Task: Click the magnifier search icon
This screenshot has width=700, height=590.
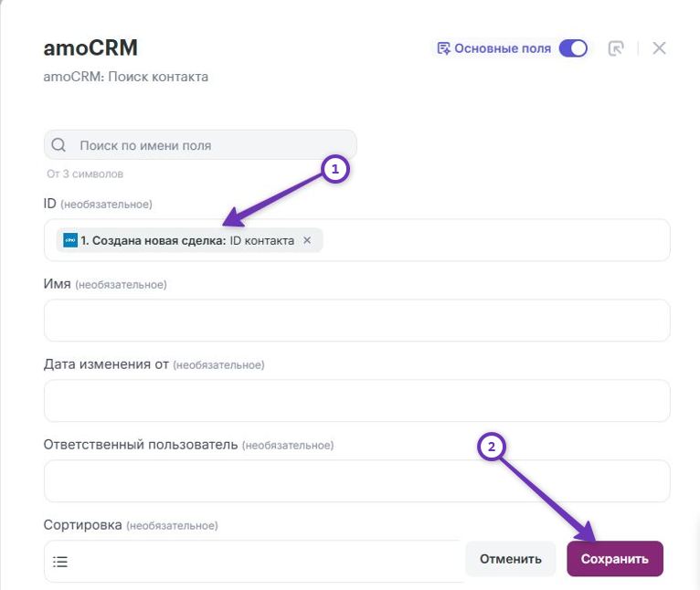Action: (58, 145)
